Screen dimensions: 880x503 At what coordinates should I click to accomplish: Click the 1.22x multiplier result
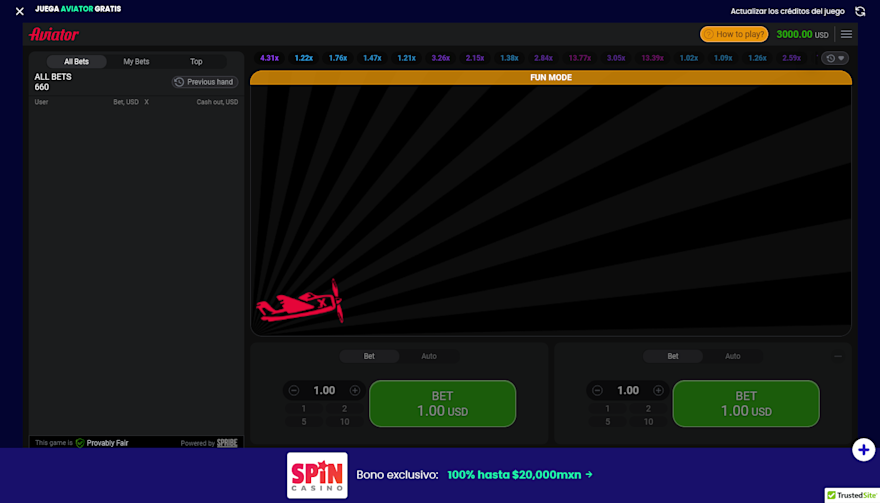tap(304, 58)
